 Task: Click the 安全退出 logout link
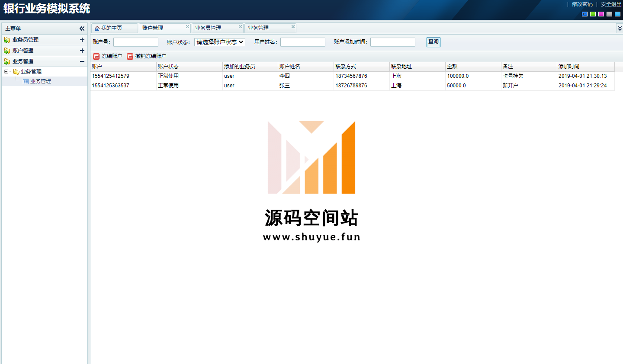[x=611, y=4]
